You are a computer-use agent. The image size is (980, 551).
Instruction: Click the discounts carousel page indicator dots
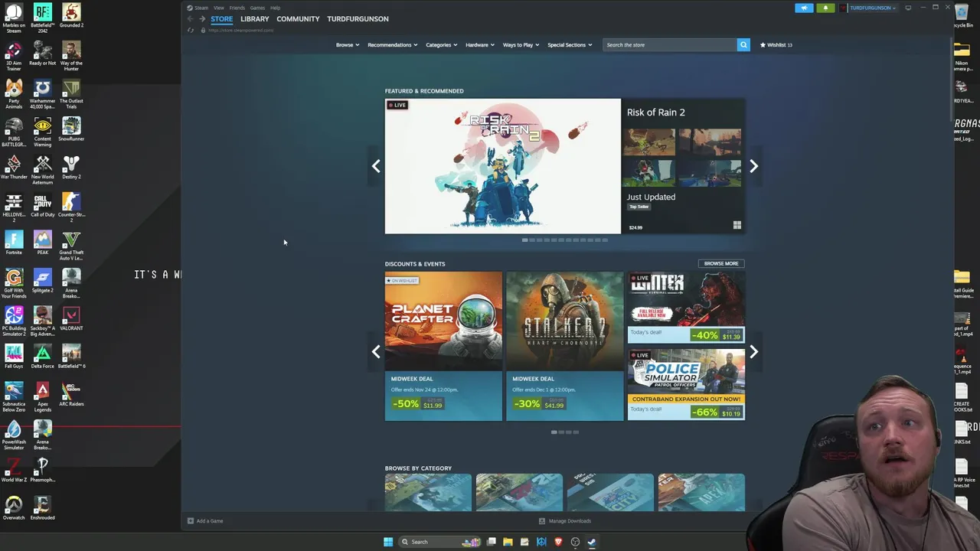[565, 432]
